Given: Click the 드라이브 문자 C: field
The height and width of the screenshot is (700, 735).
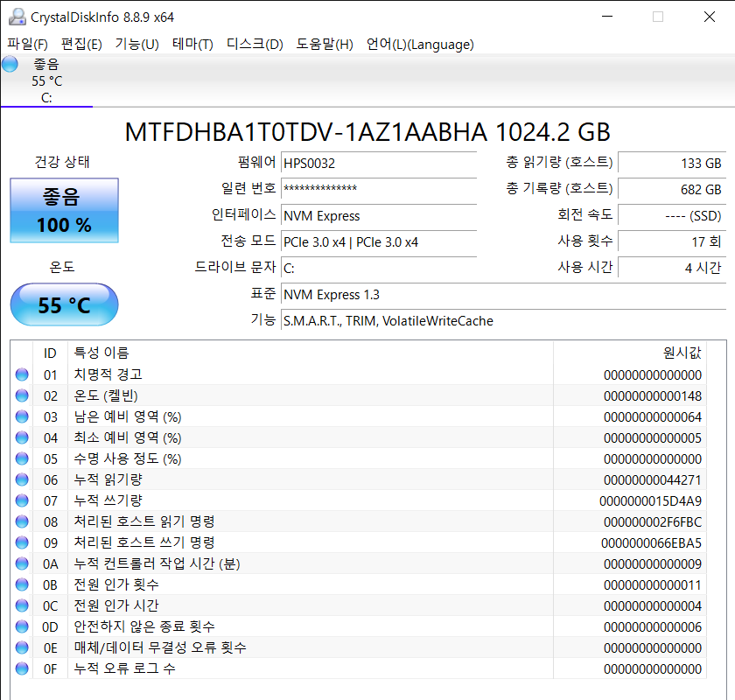Looking at the screenshot, I should click(x=379, y=268).
